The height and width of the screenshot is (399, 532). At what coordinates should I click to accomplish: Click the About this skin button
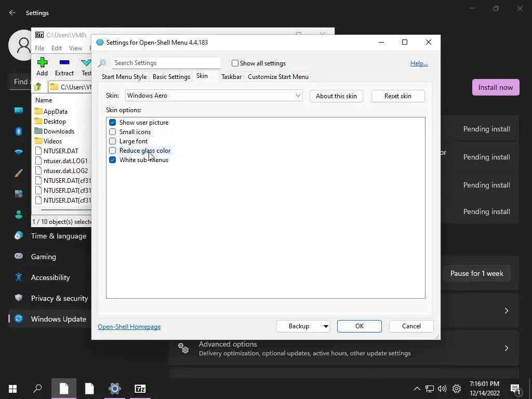pyautogui.click(x=336, y=96)
